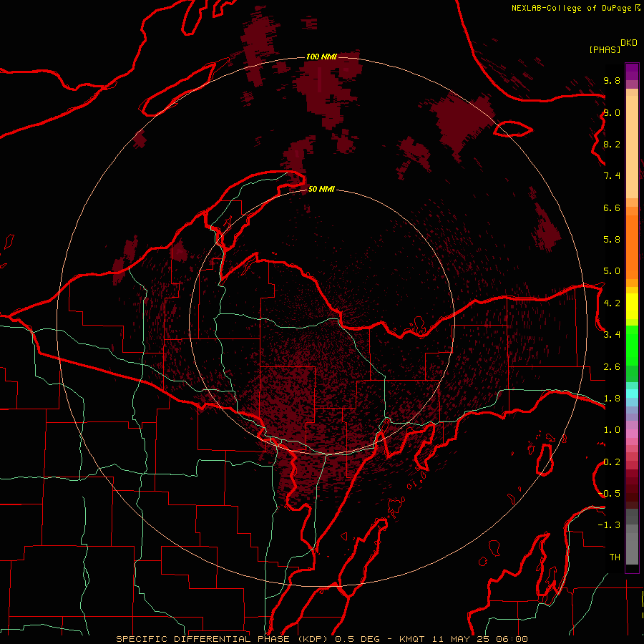This screenshot has width=644, height=644.
Task: Click the NEXLAB-College of DuPage watermark text
Action: (575, 8)
